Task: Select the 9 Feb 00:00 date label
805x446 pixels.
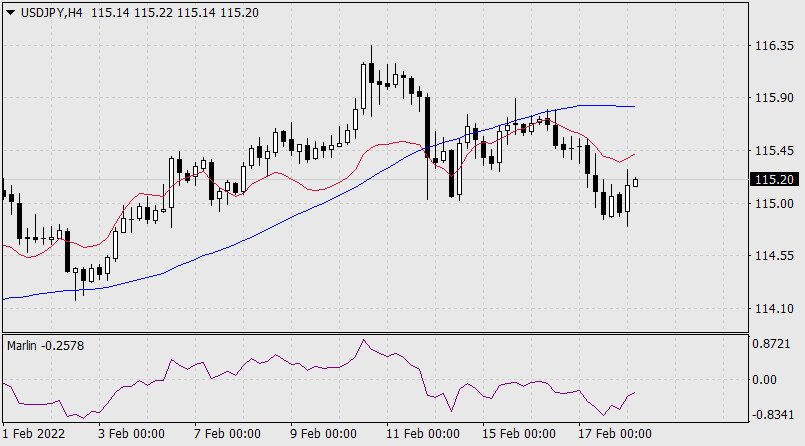Action: [x=323, y=434]
